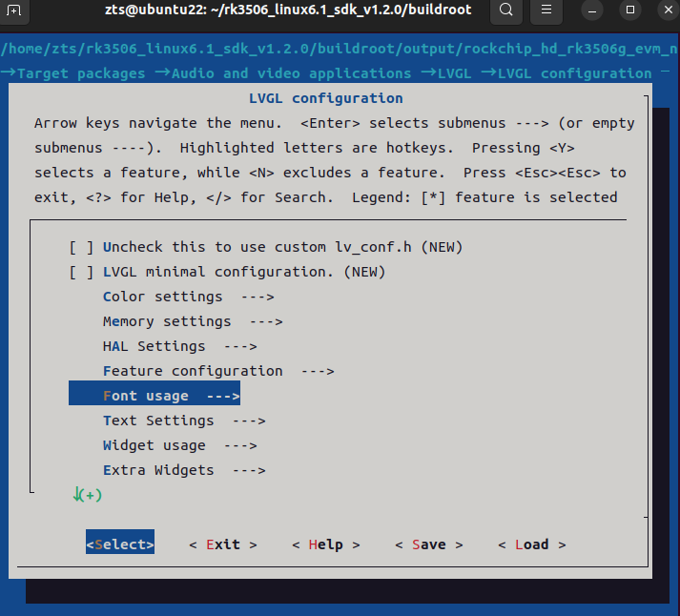Toggle 'LVGL minimal configuration' checkbox
Viewport: 680px width, 616px height.
(81, 272)
